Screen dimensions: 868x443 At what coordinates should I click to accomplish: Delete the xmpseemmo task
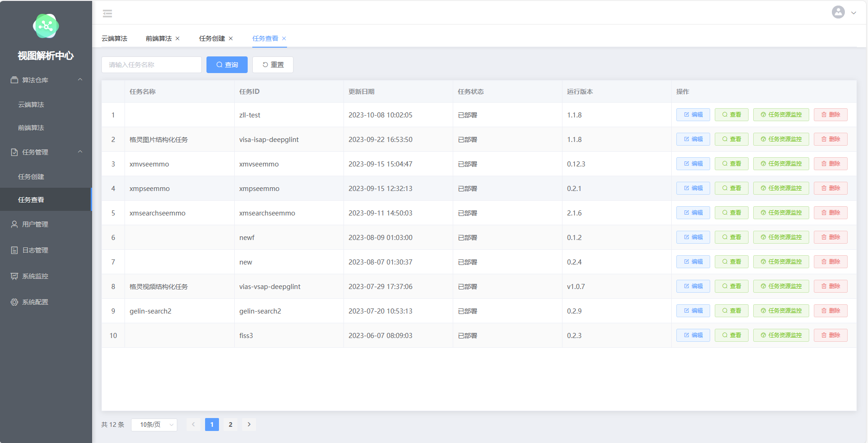click(x=831, y=188)
